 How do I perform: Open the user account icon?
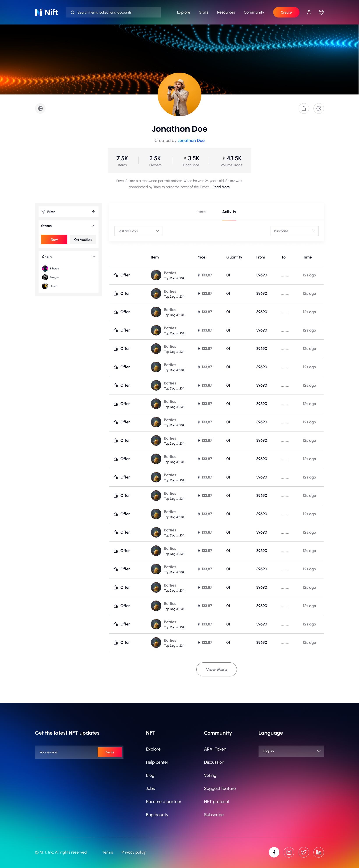coord(309,12)
